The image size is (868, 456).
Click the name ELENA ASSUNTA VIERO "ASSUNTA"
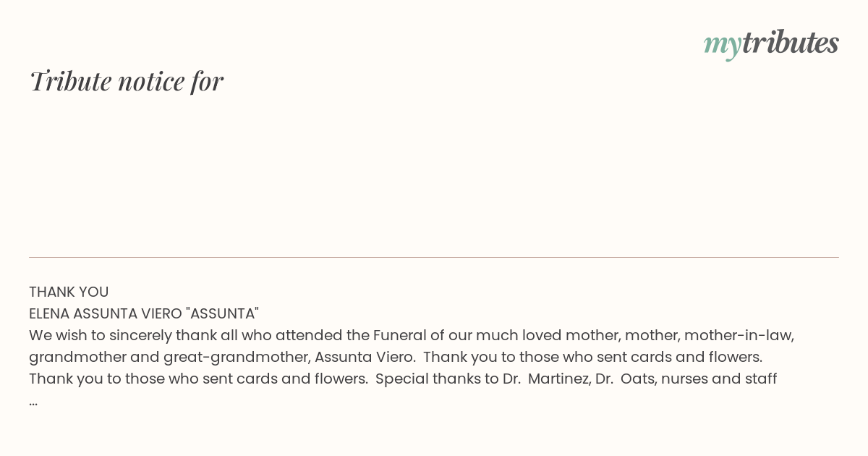[x=144, y=313]
